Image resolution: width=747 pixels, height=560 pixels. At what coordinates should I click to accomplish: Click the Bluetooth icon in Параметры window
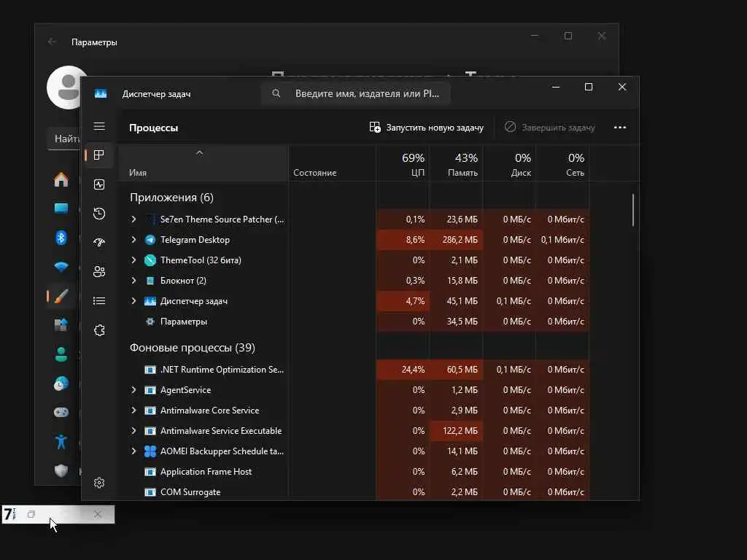pyautogui.click(x=61, y=237)
